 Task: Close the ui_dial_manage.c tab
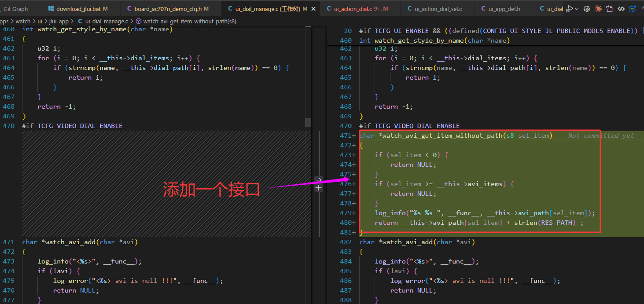313,9
